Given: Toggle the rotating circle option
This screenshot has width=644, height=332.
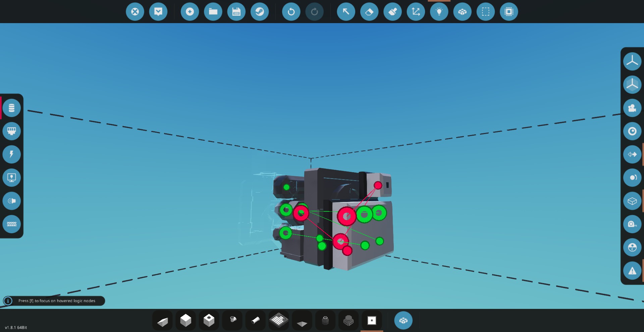Looking at the screenshot, I should (x=632, y=178).
